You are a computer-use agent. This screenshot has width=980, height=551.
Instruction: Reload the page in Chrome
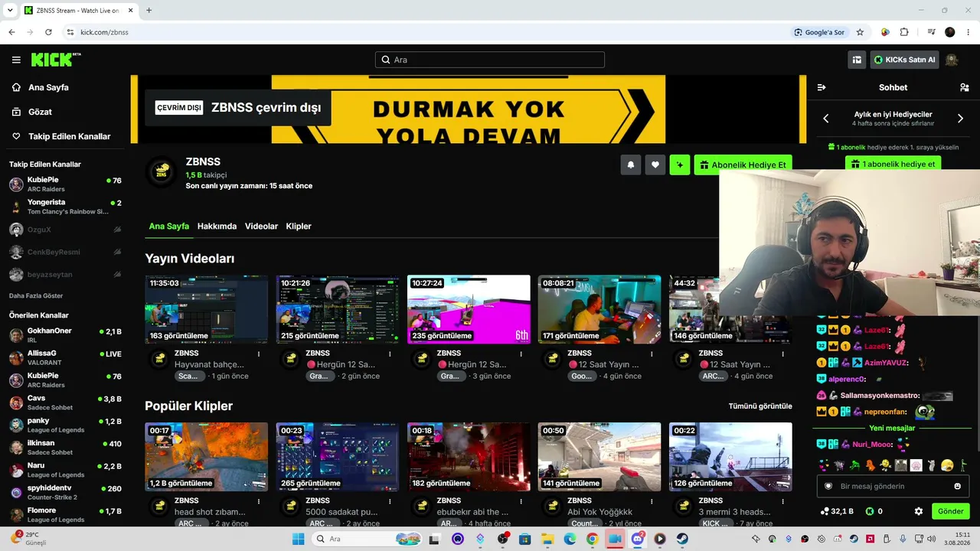pos(48,32)
